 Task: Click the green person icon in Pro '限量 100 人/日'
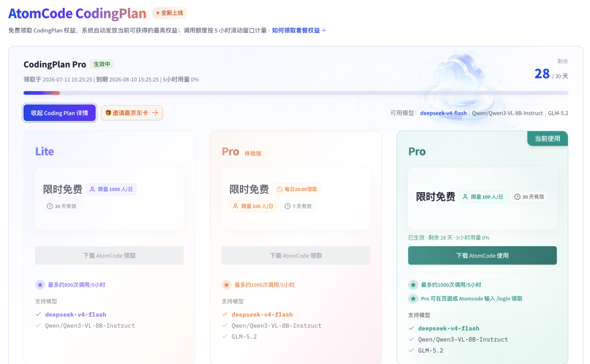pyautogui.click(x=465, y=196)
